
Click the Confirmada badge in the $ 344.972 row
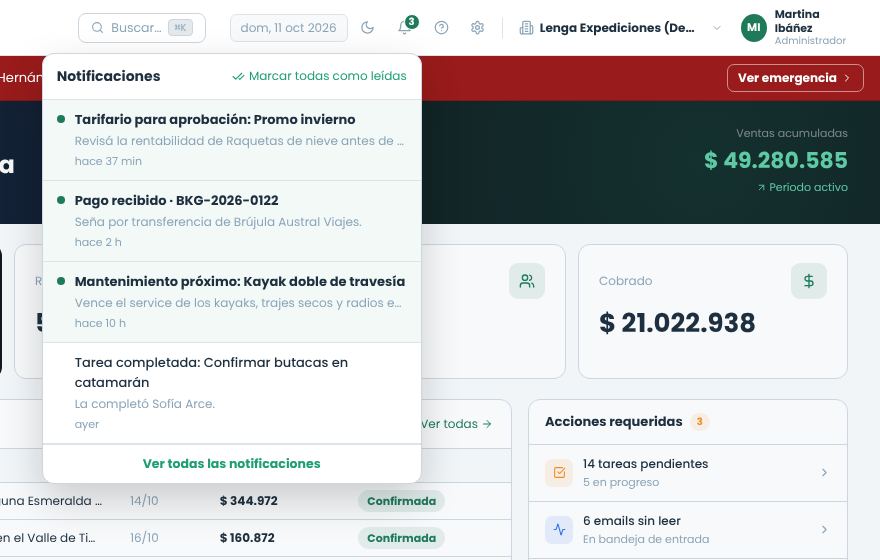coord(402,501)
